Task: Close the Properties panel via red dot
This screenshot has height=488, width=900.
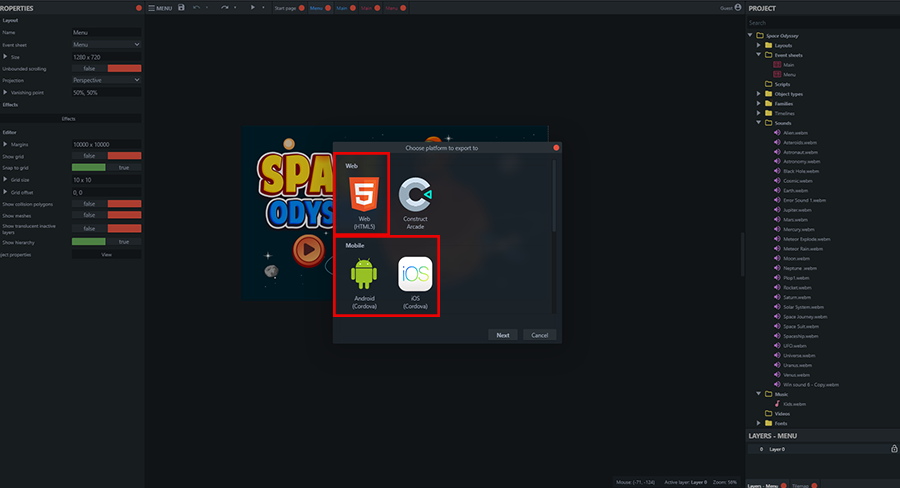Action: click(138, 8)
